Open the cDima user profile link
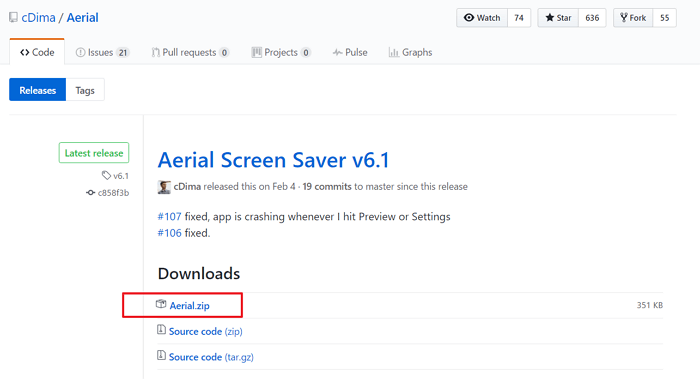Screen dimensions: 700x379 pos(38,18)
